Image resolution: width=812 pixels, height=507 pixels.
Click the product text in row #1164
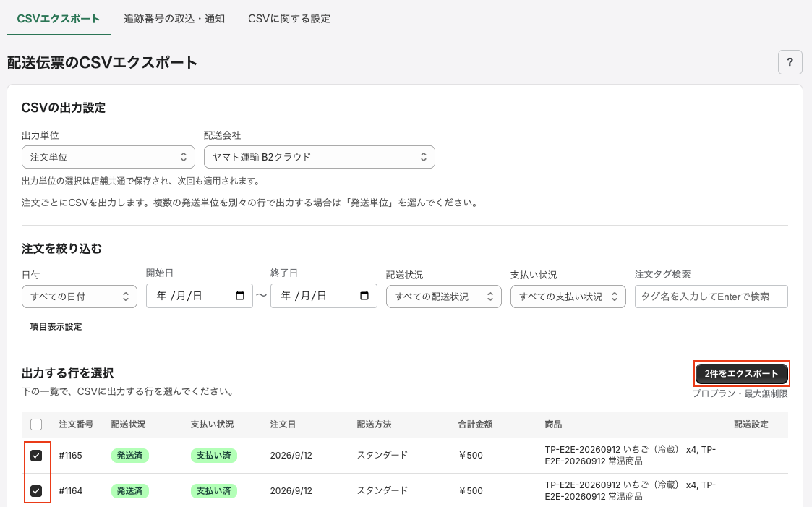click(631, 491)
